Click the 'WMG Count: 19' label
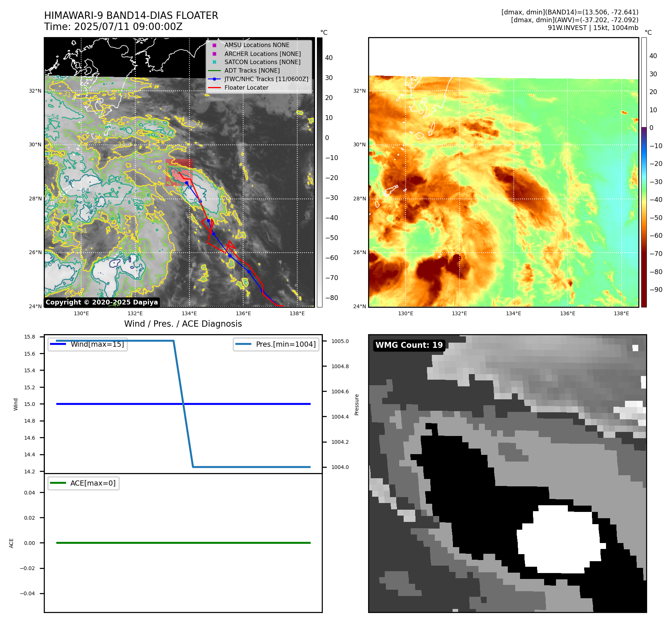This screenshot has width=672, height=626. point(409,345)
